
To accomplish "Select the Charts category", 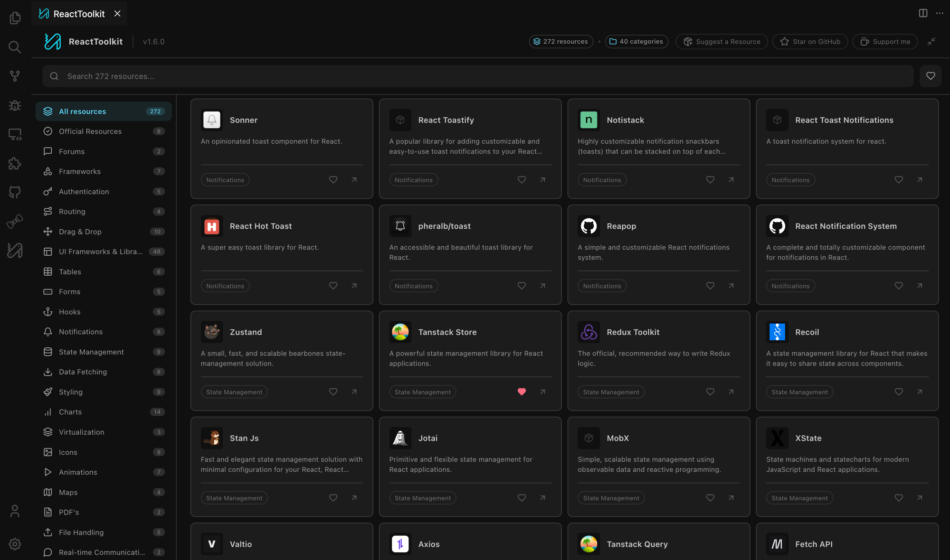I will click(x=104, y=412).
